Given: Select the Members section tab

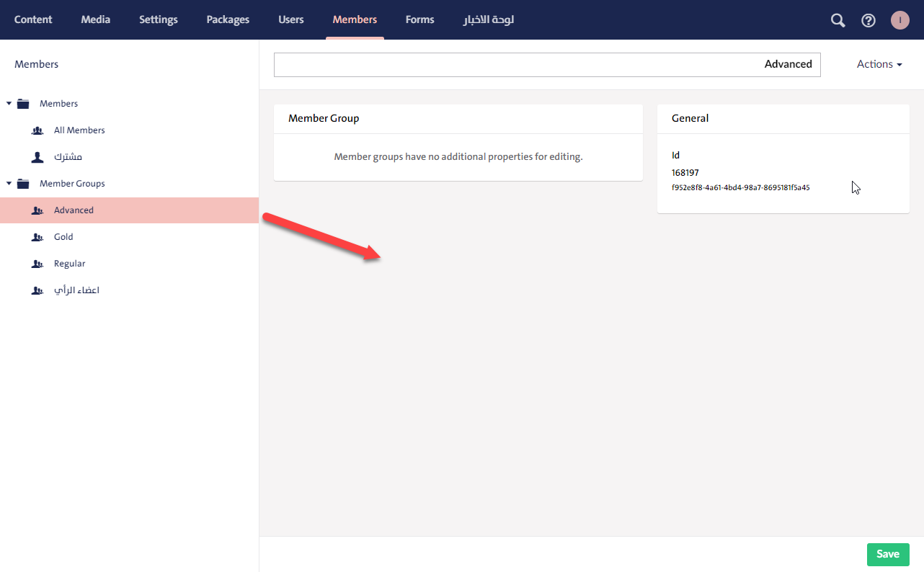Looking at the screenshot, I should 355,19.
